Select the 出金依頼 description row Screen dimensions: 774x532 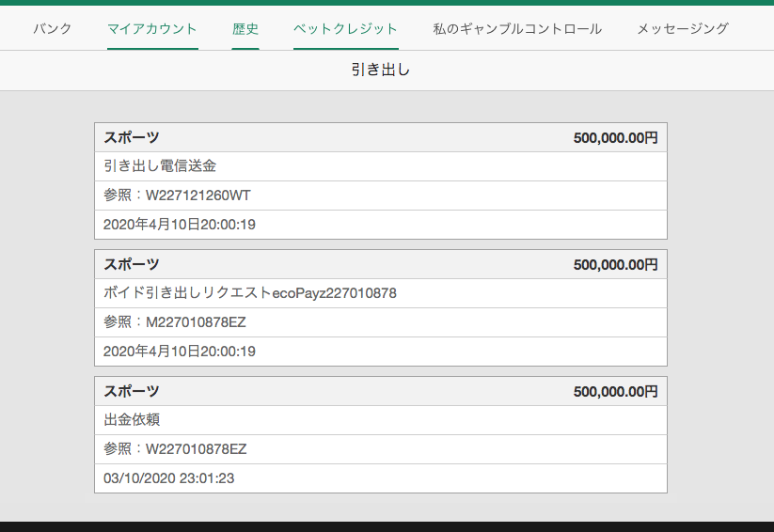tap(381, 420)
